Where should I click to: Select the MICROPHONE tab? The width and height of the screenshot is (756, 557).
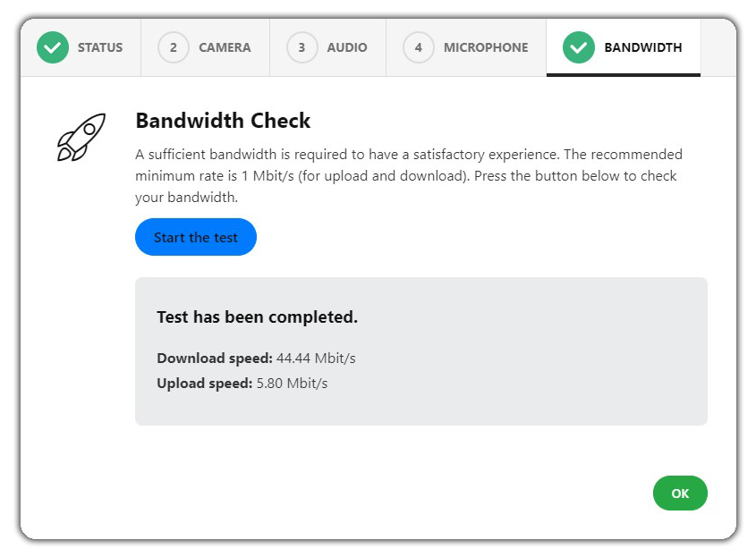(466, 47)
